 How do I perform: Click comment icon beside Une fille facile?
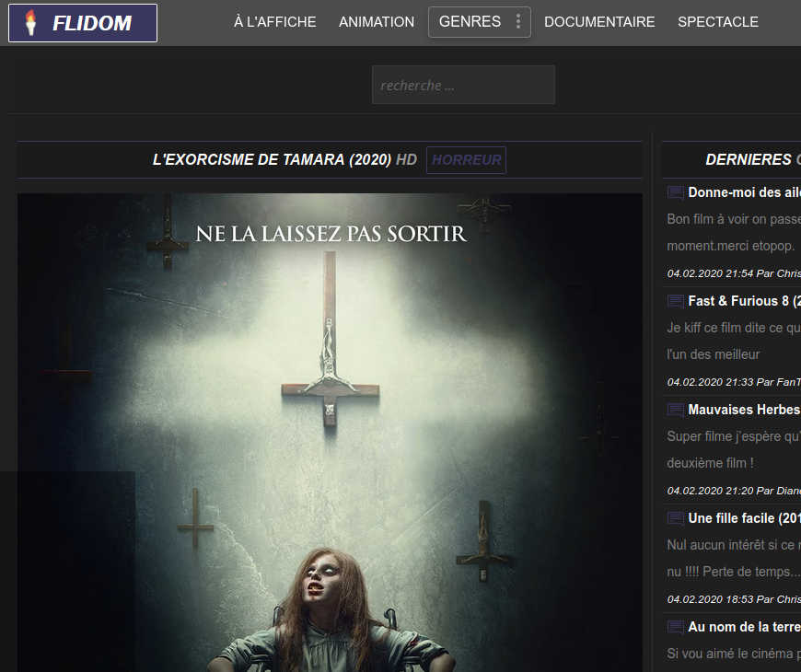pyautogui.click(x=676, y=519)
